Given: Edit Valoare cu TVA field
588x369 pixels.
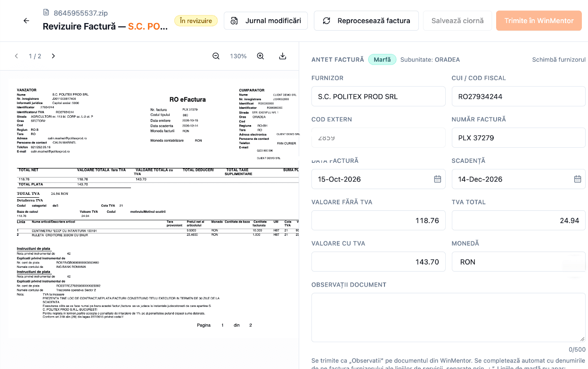Looking at the screenshot, I should pos(378,262).
